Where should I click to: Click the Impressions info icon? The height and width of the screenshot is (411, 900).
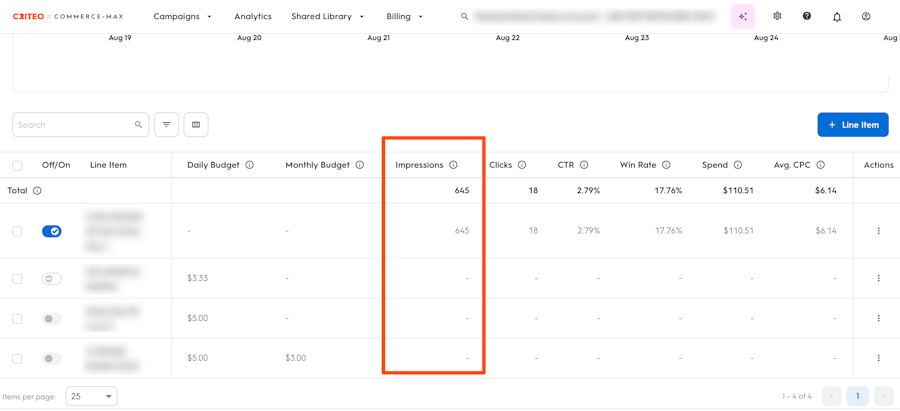coord(453,165)
